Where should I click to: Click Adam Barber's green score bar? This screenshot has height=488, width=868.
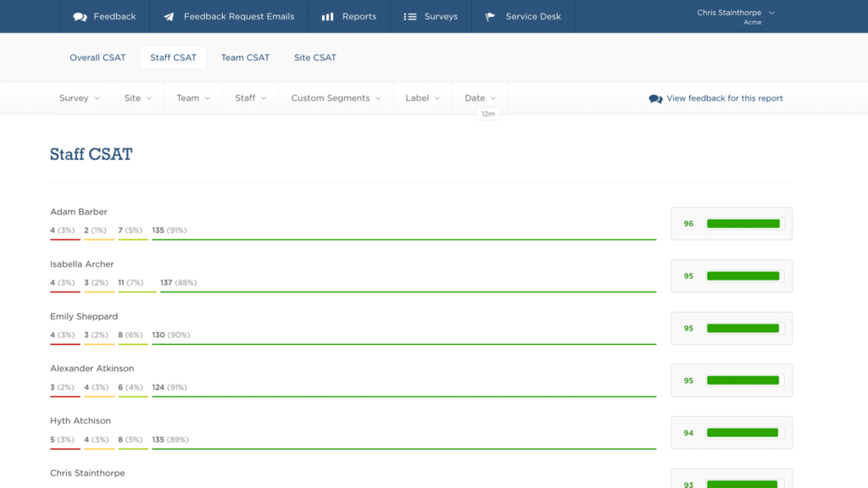coord(743,223)
